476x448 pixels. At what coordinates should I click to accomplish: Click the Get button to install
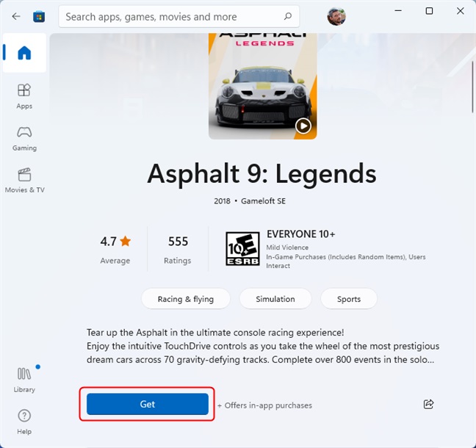pos(148,404)
